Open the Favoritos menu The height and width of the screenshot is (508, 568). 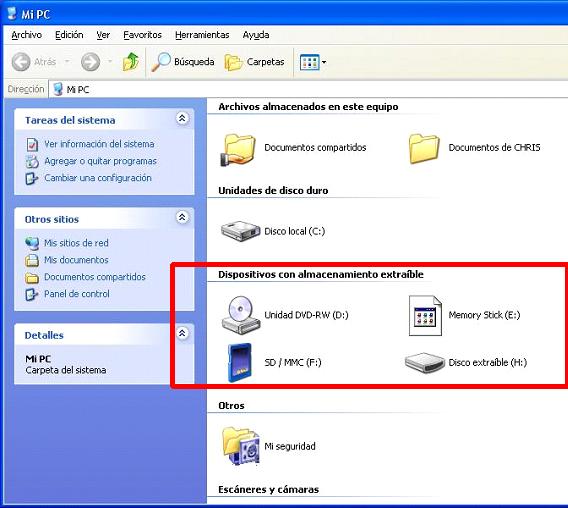142,35
